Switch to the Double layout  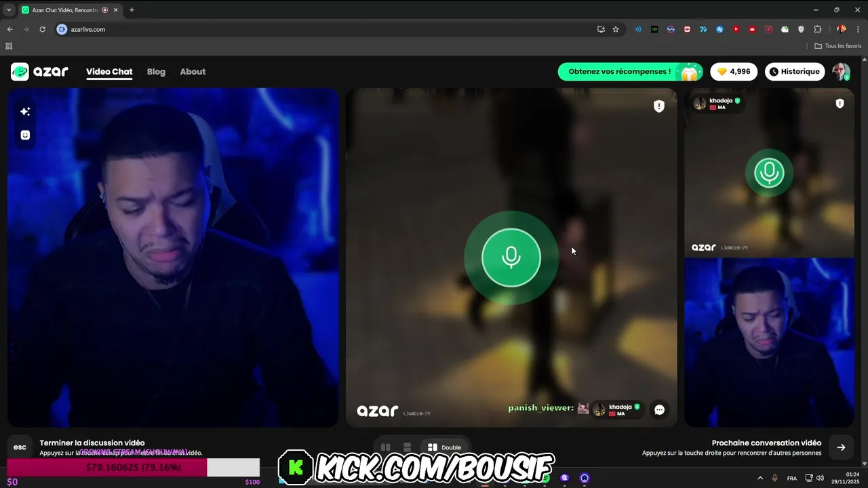(444, 447)
